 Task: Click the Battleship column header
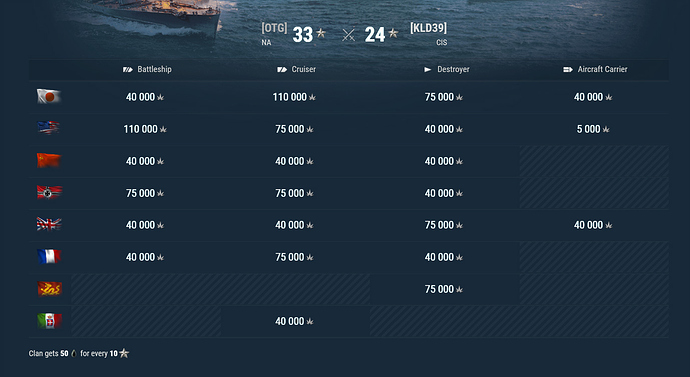(x=147, y=69)
